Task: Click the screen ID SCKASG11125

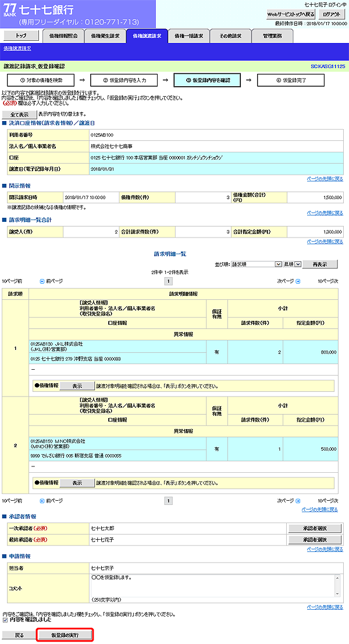Action: pos(327,66)
